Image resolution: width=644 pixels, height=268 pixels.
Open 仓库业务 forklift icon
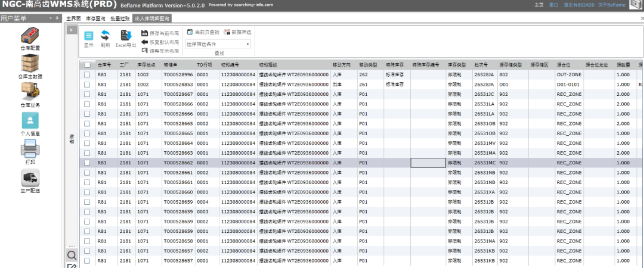[30, 92]
